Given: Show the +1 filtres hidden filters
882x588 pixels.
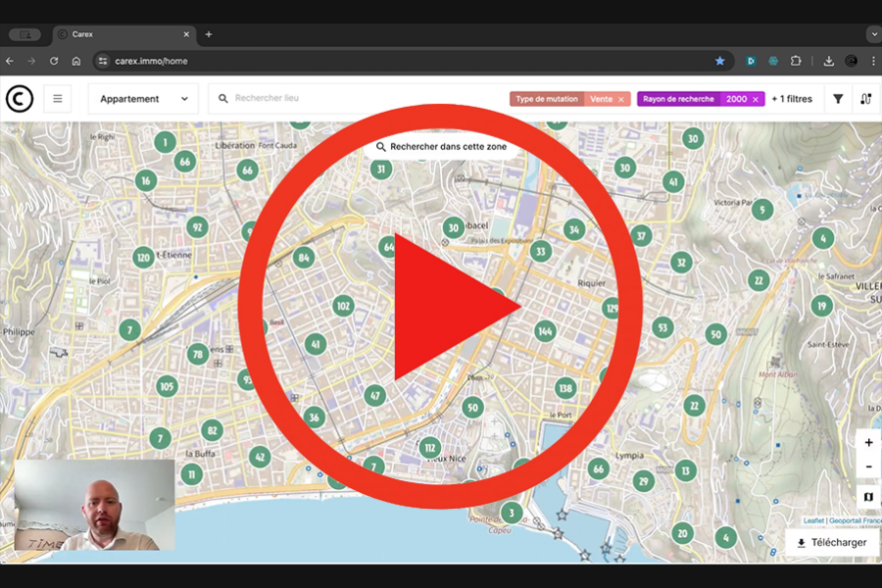Looking at the screenshot, I should [x=792, y=99].
